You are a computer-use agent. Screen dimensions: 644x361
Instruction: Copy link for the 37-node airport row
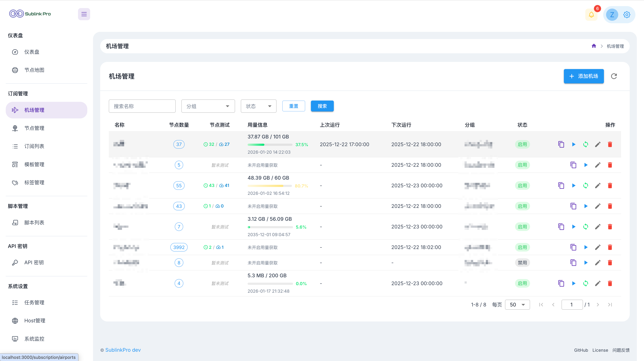561,144
